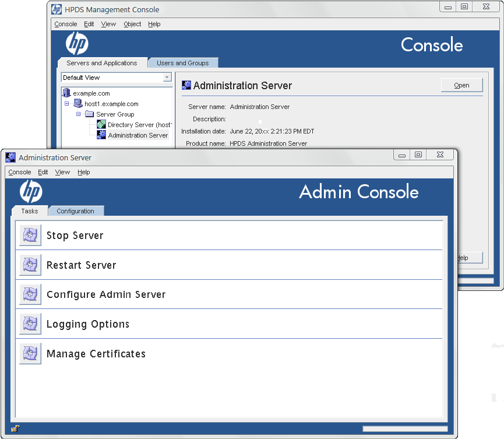Open View menu in Administration Server window

coord(62,172)
